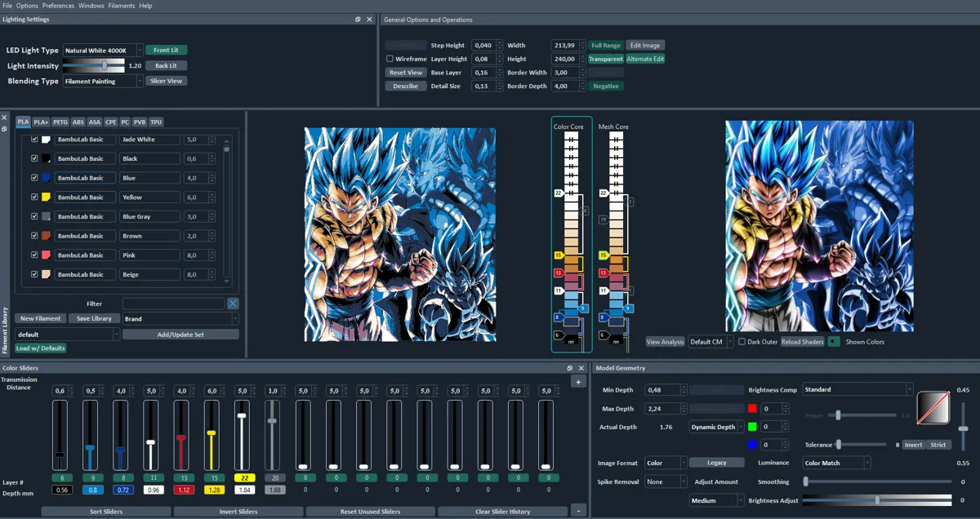Click the Slicer View button
980x519 pixels.
click(167, 81)
